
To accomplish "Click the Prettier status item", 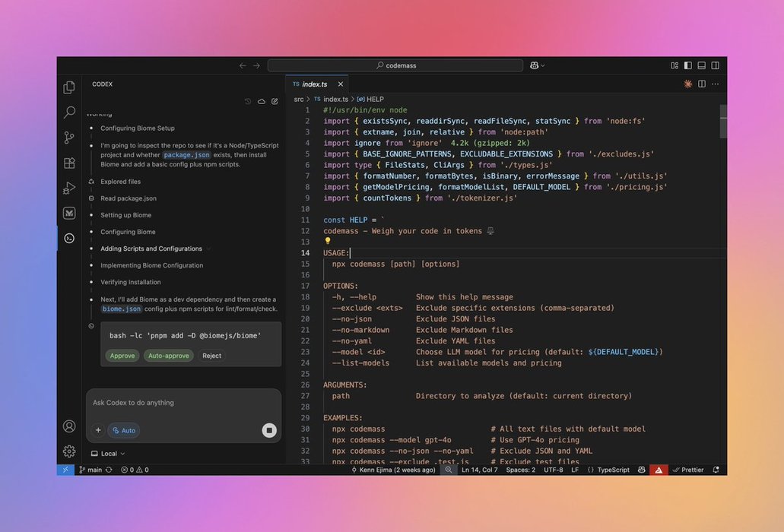I will 688,470.
